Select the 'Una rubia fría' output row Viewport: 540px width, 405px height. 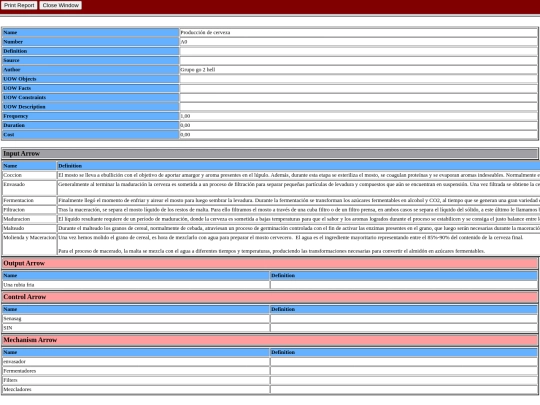click(x=270, y=285)
